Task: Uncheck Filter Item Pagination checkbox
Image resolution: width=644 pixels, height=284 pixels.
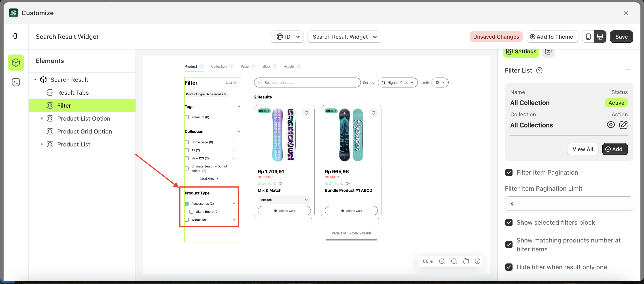Action: point(509,172)
